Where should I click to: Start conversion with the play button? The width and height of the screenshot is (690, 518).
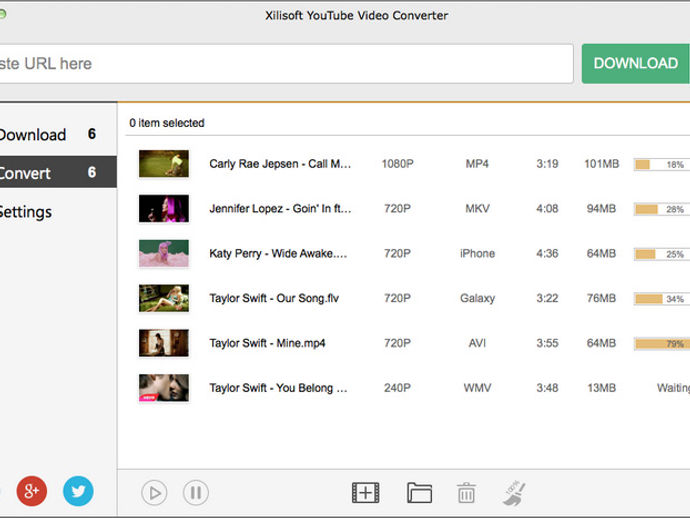tap(154, 492)
